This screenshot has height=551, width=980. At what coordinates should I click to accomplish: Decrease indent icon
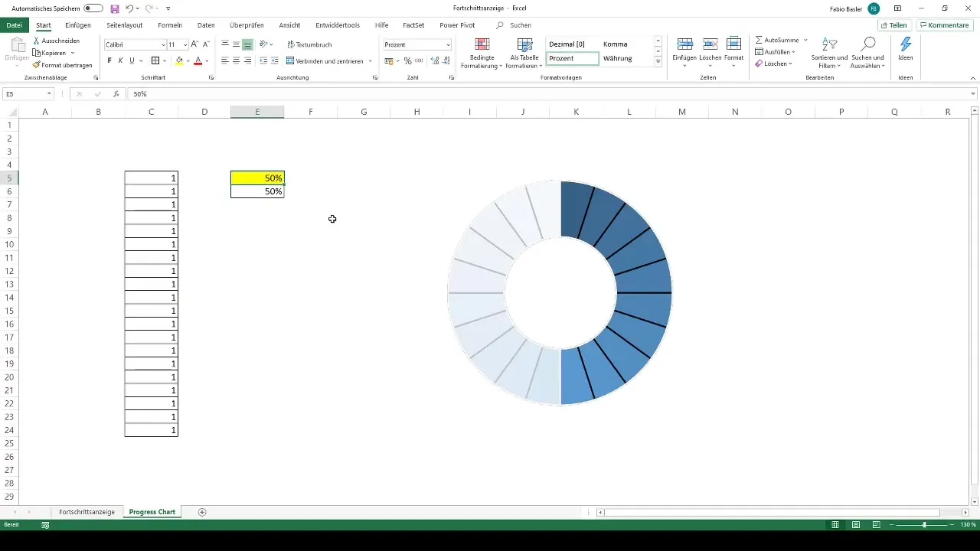click(x=264, y=60)
